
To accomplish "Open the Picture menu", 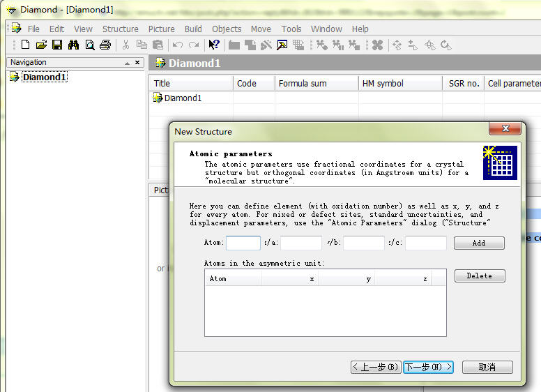I will [x=162, y=29].
